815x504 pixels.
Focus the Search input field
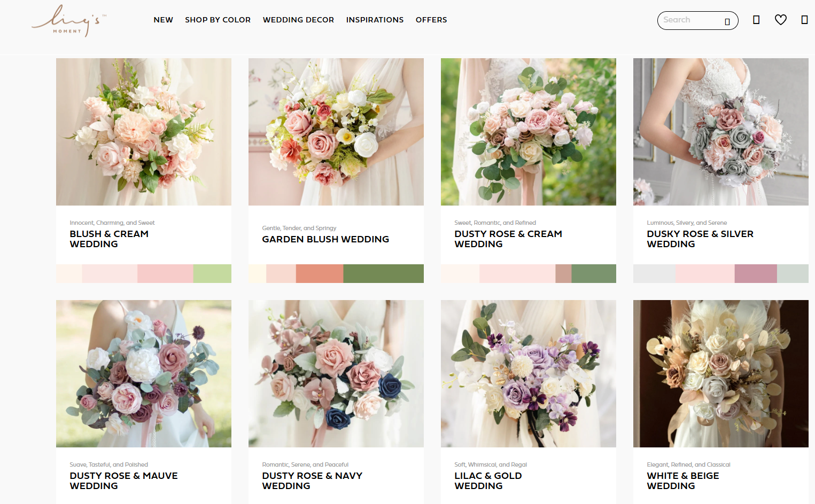689,20
